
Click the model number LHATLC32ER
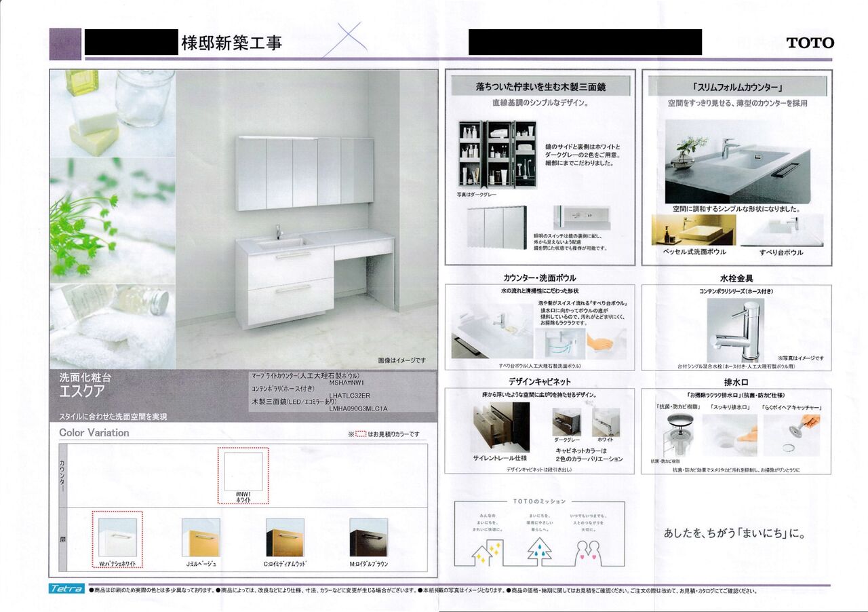click(x=349, y=395)
